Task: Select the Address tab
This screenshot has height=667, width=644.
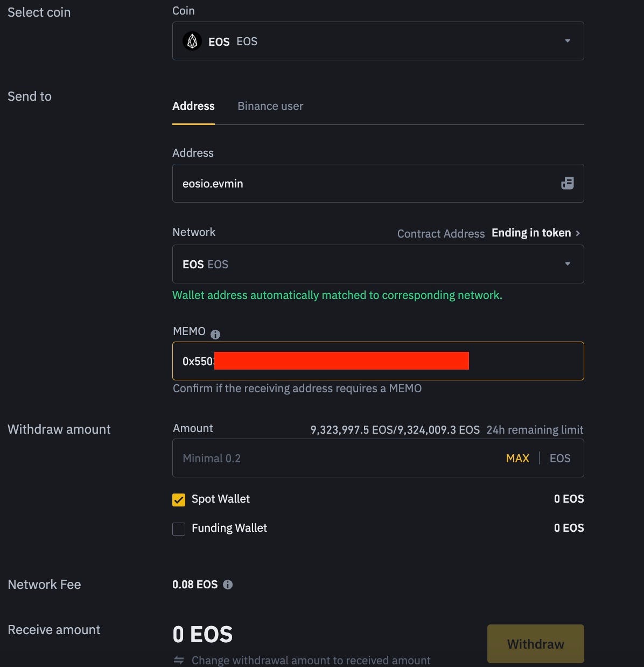Action: [x=193, y=106]
